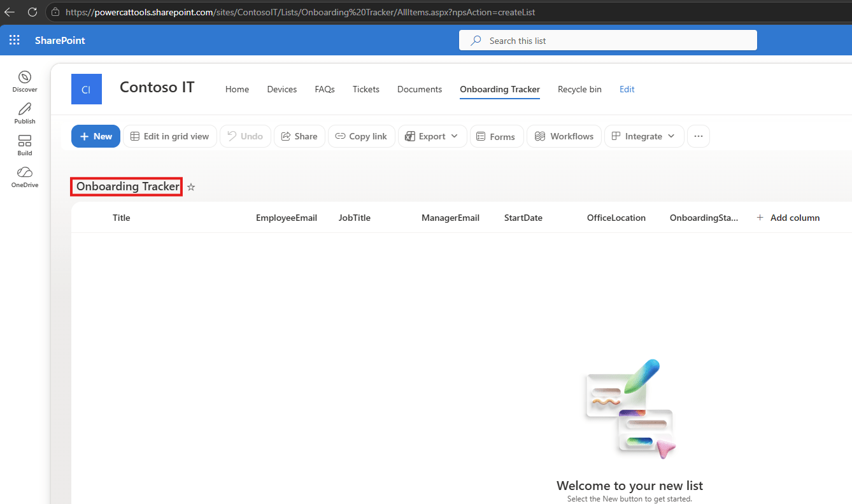Open the Forms command
The width and height of the screenshot is (852, 504).
[x=497, y=136]
